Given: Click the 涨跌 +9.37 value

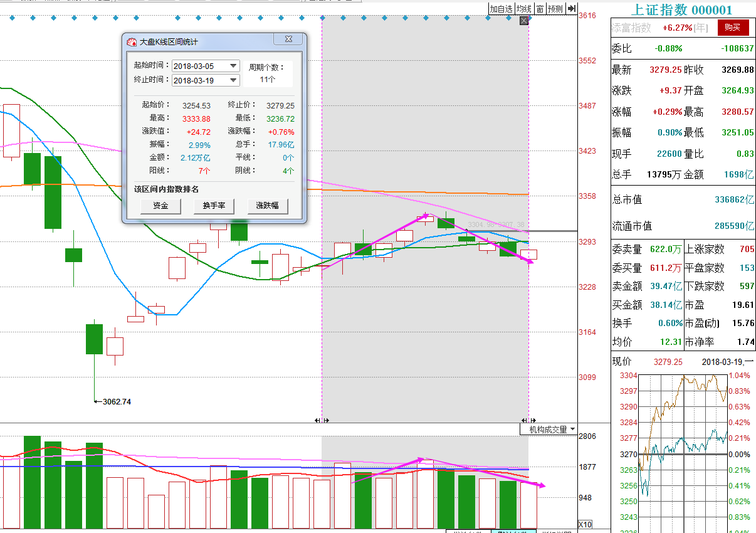Looking at the screenshot, I should (x=671, y=91).
